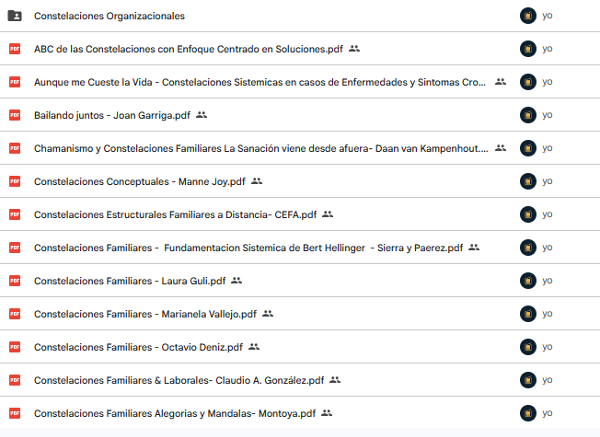Viewport: 600px width, 437px height.
Task: Click the shared icon after Aunque me Cueste la Vida
Action: (501, 82)
